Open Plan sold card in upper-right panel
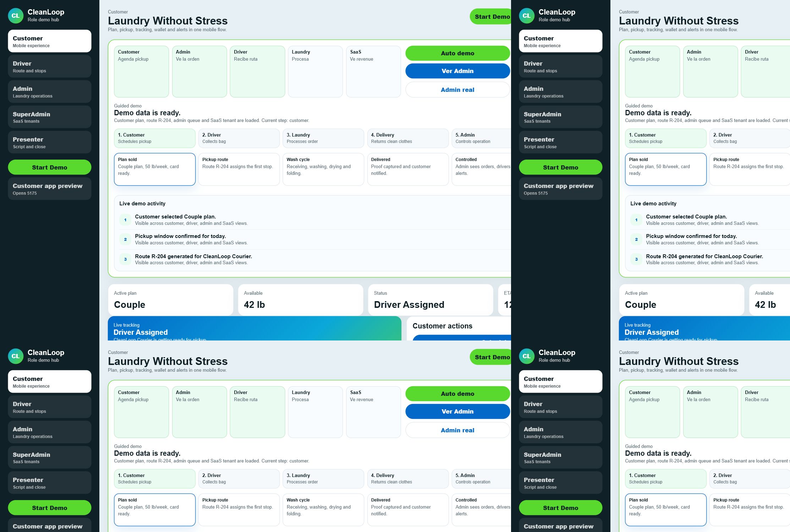Viewport: 790px width, 532px height. [666, 169]
